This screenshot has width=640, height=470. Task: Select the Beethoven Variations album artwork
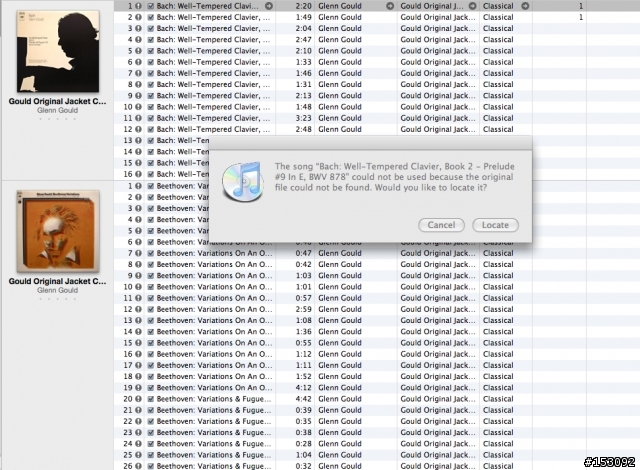click(58, 231)
